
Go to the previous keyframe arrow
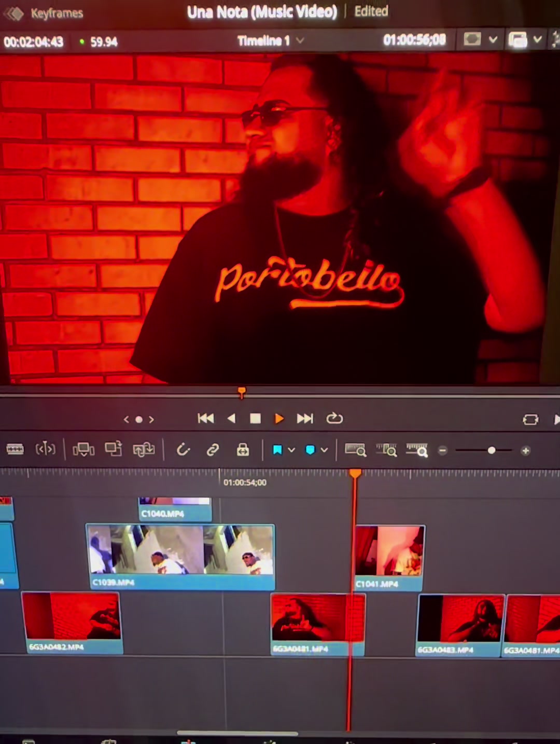126,419
